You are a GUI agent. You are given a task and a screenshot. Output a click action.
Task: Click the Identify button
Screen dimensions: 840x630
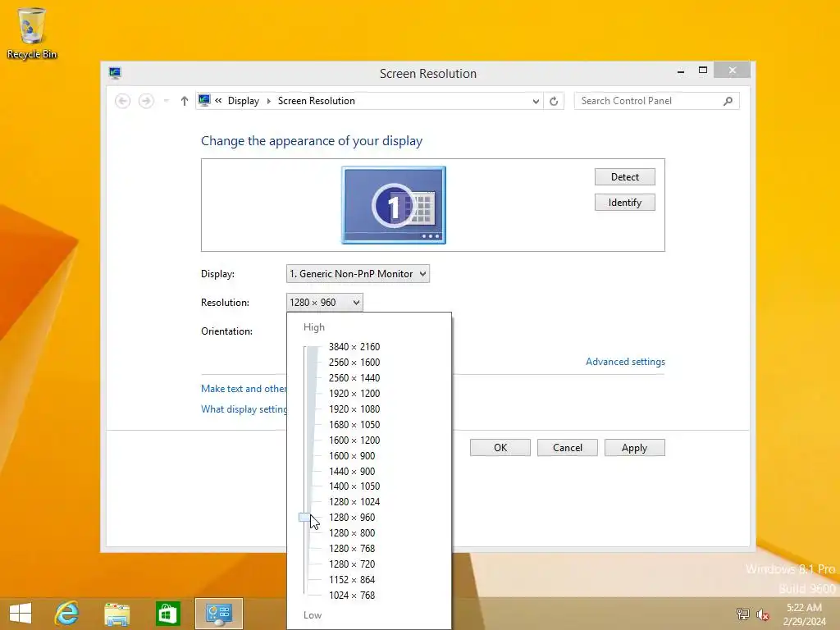[x=624, y=203]
